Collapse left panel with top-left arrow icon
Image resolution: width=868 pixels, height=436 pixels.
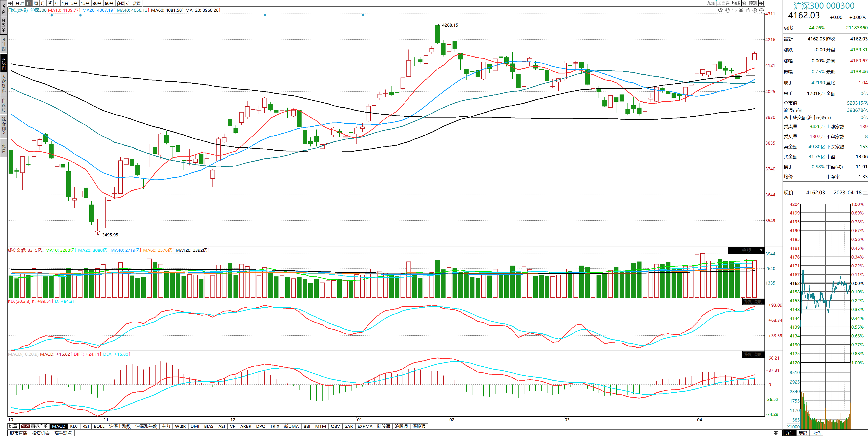[x=11, y=3]
